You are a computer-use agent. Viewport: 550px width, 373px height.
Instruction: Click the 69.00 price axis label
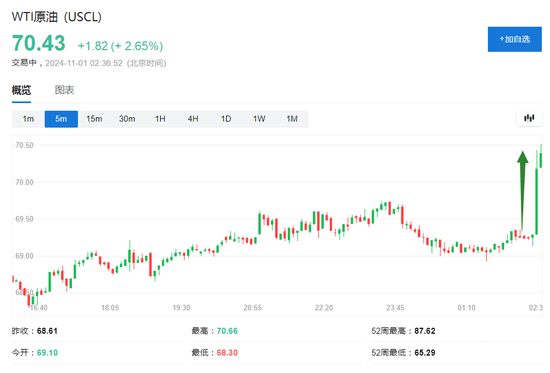(x=24, y=256)
